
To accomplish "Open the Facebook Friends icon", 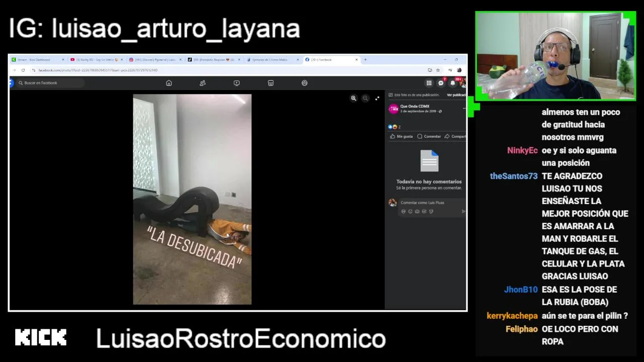I will 203,83.
